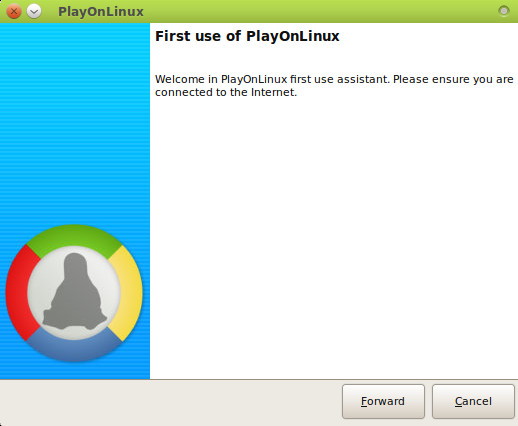518x426 pixels.
Task: Close the PlayOnLinux window with red X
Action: (x=14, y=12)
